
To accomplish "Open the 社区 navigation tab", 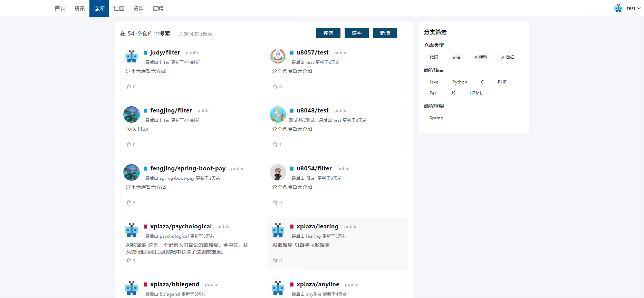I will [x=119, y=8].
